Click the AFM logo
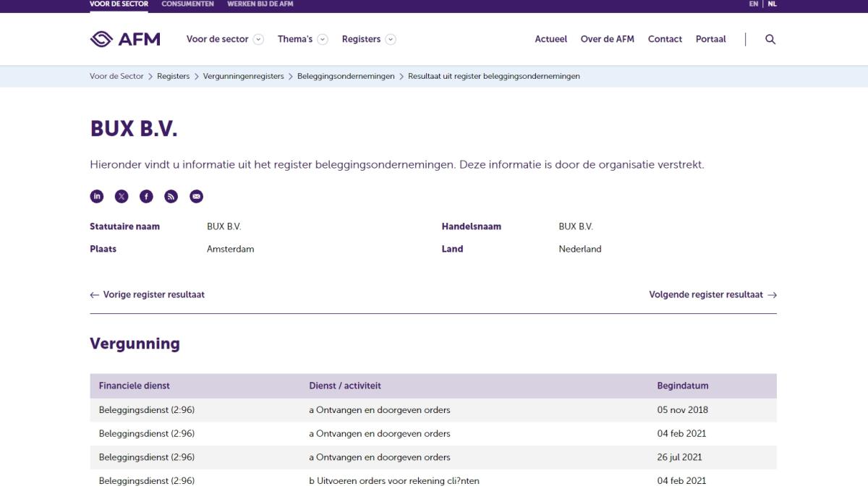 click(x=125, y=39)
